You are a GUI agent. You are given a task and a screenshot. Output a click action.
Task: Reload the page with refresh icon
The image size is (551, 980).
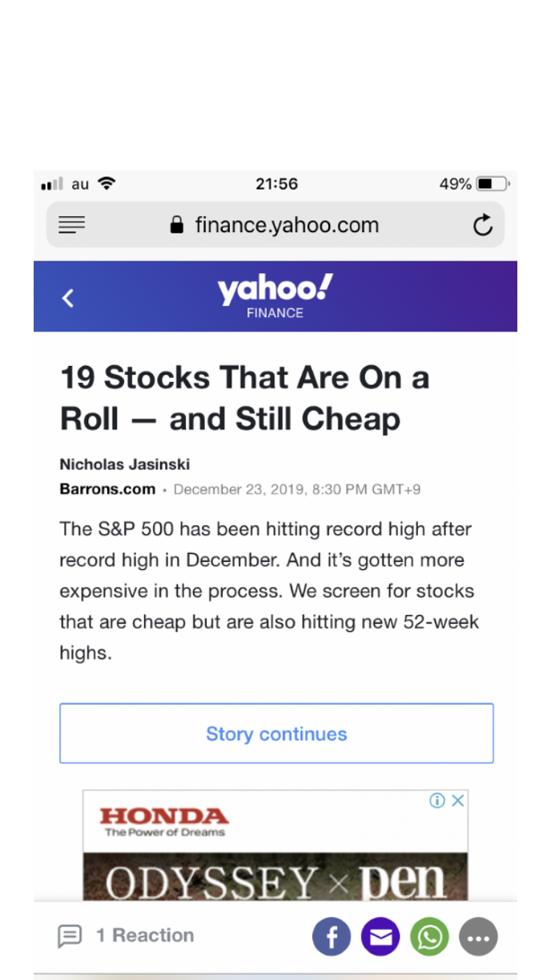[x=482, y=225]
